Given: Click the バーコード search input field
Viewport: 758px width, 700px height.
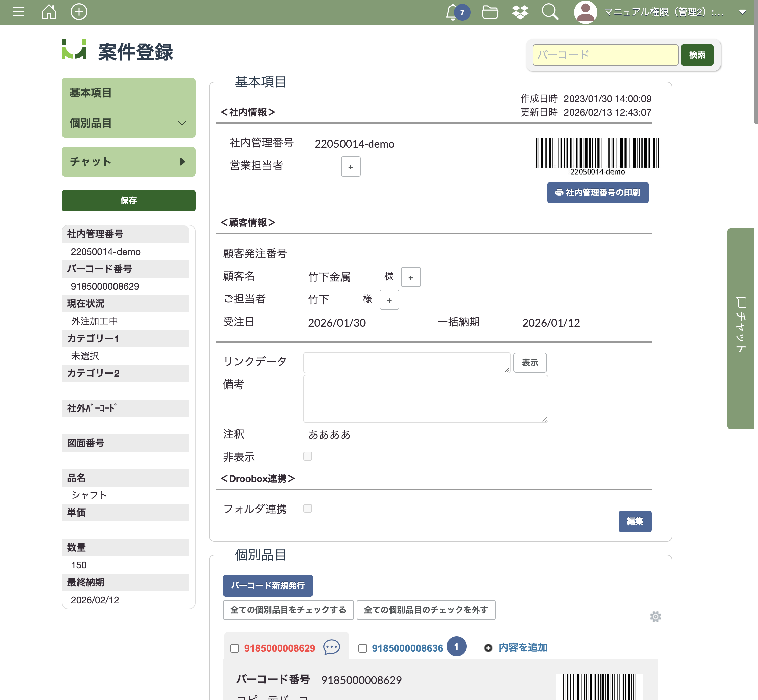Looking at the screenshot, I should [605, 55].
